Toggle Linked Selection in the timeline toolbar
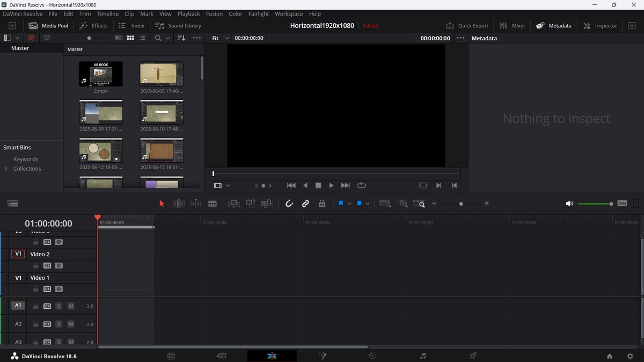Image resolution: width=644 pixels, height=362 pixels. pyautogui.click(x=305, y=204)
